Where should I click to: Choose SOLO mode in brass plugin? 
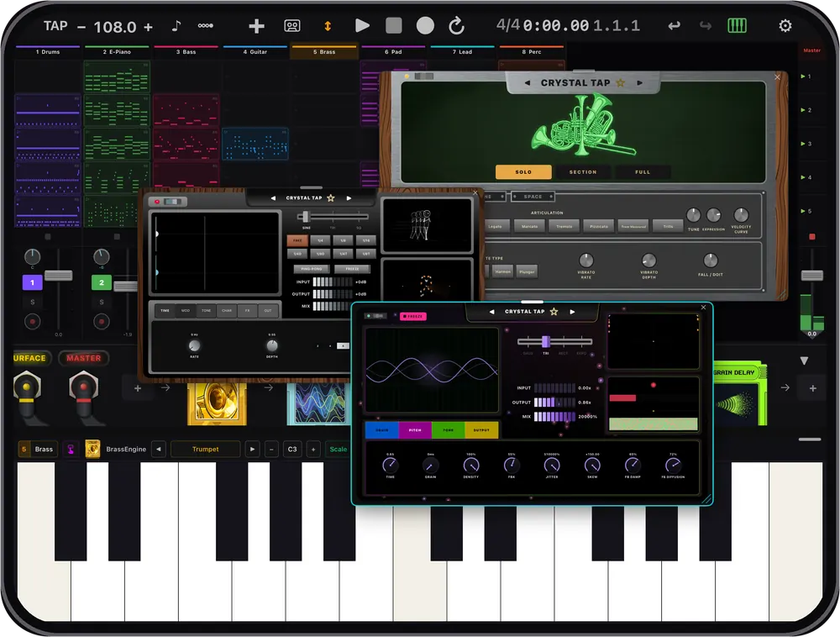coord(523,172)
